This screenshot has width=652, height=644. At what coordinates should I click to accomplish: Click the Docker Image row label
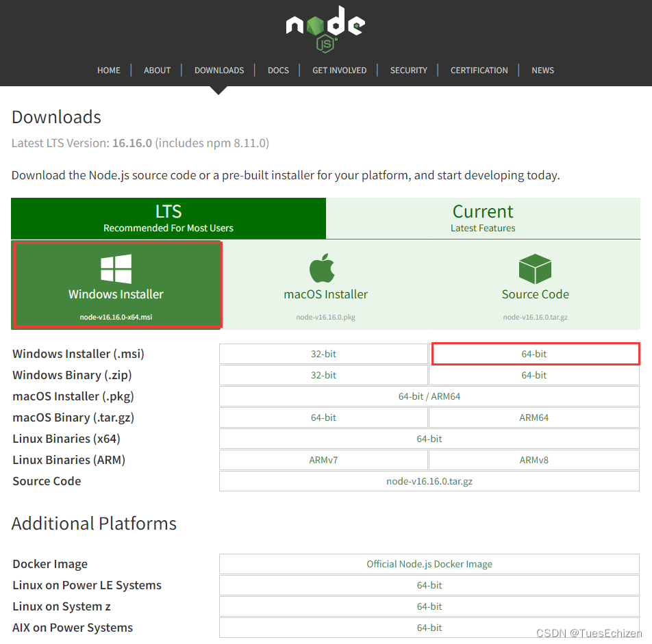(50, 564)
